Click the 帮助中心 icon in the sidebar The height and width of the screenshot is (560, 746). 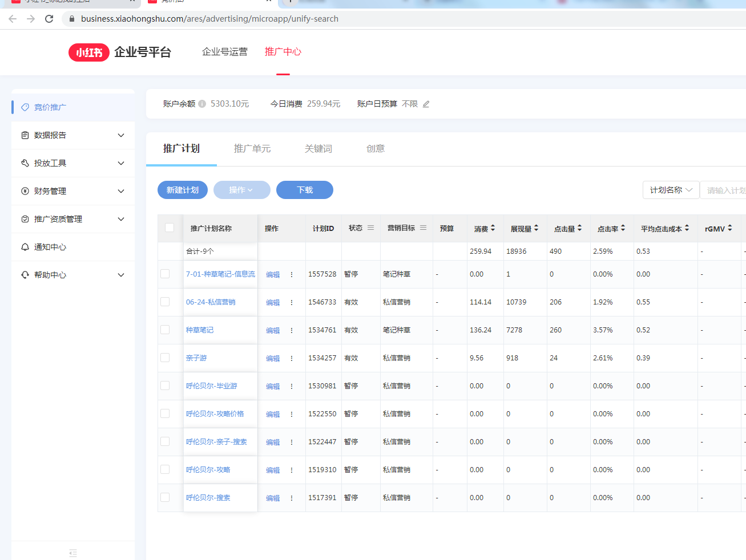23,274
